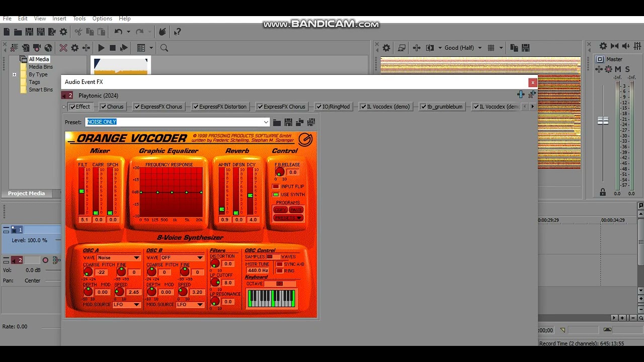The height and width of the screenshot is (362, 644).
Task: Click the Project Properties gear icon in the main toolbar
Action: click(x=63, y=32)
